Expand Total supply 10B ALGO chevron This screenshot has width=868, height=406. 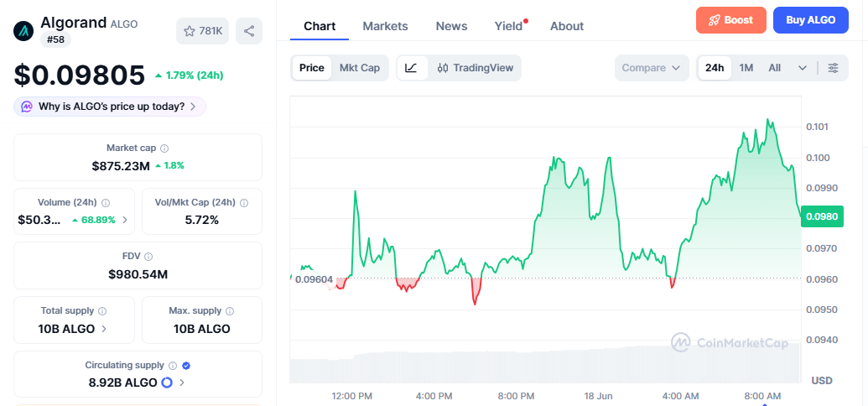pyautogui.click(x=104, y=329)
